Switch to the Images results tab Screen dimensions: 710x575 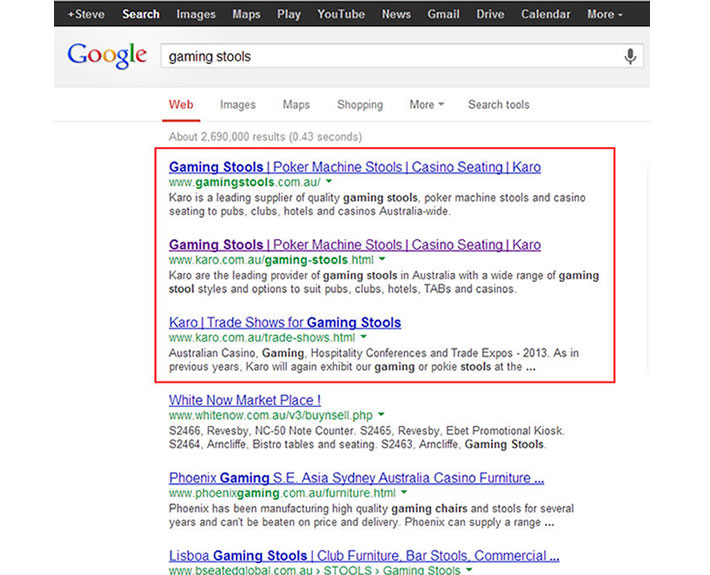[238, 105]
